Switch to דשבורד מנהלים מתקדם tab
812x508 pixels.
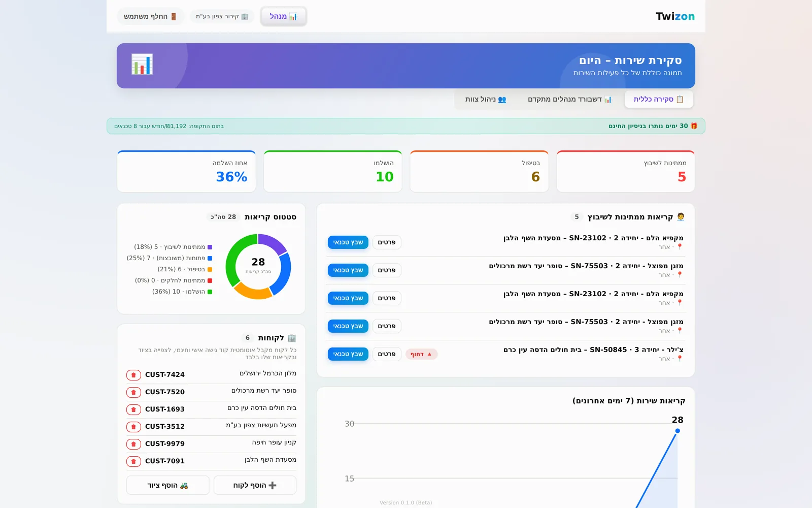(x=569, y=99)
